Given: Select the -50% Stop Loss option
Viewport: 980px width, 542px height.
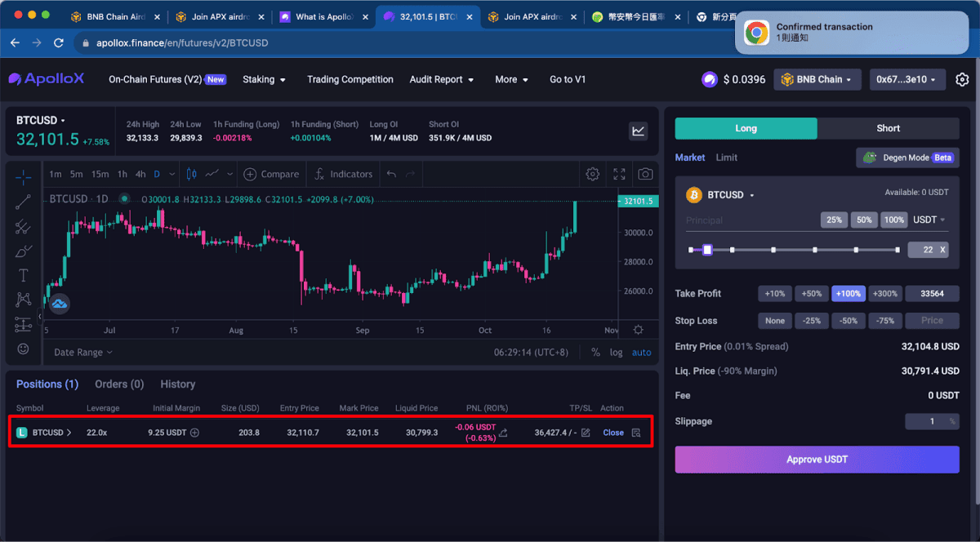Looking at the screenshot, I should click(849, 321).
